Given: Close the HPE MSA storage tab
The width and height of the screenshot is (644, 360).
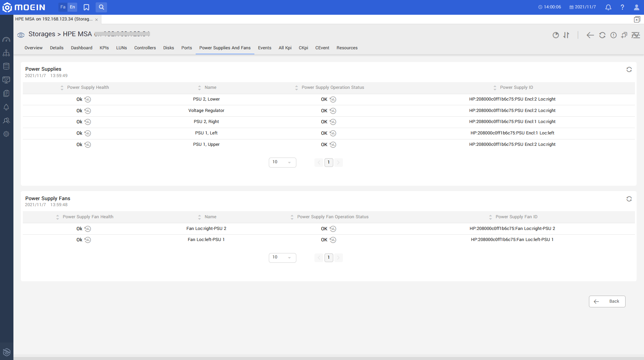Looking at the screenshot, I should pyautogui.click(x=96, y=19).
